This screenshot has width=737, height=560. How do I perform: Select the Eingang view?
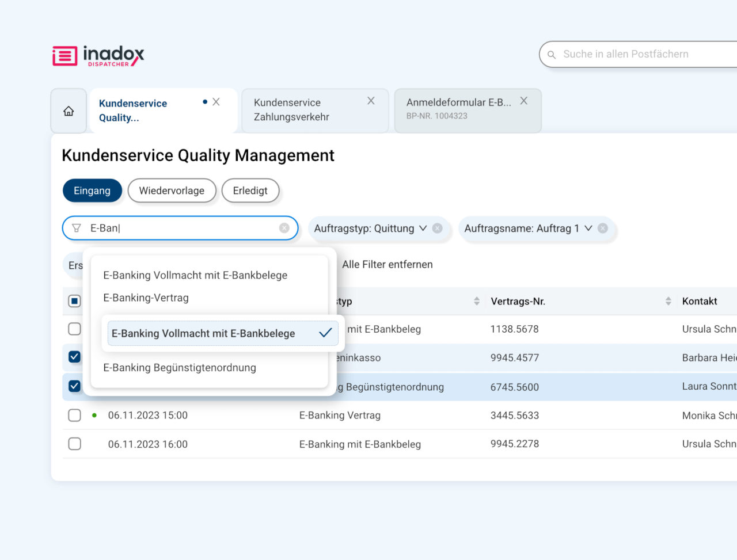[x=92, y=191]
